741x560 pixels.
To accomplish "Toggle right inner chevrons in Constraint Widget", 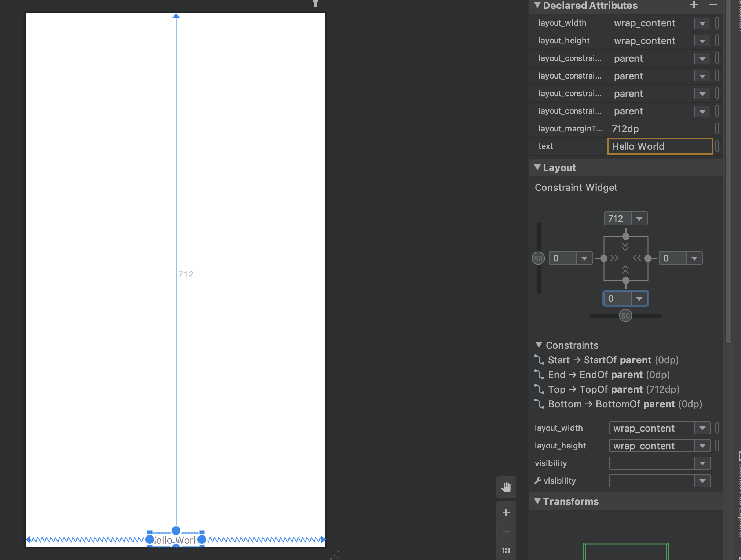I will pos(637,258).
